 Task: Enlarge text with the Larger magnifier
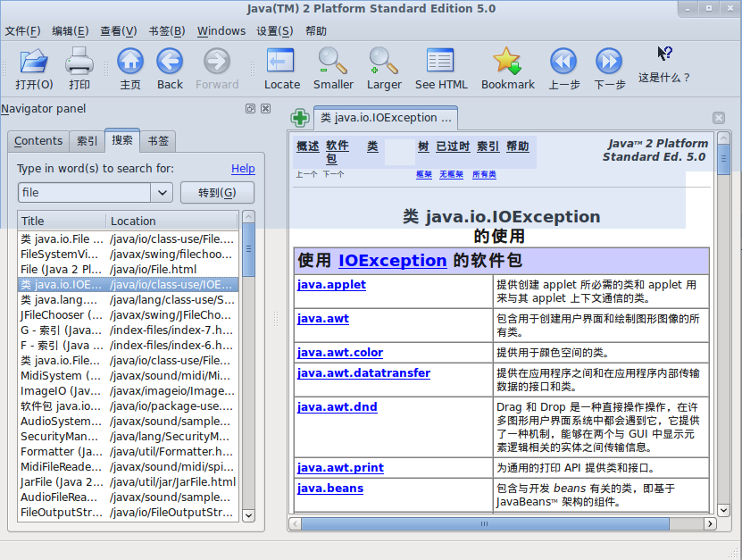click(x=384, y=62)
